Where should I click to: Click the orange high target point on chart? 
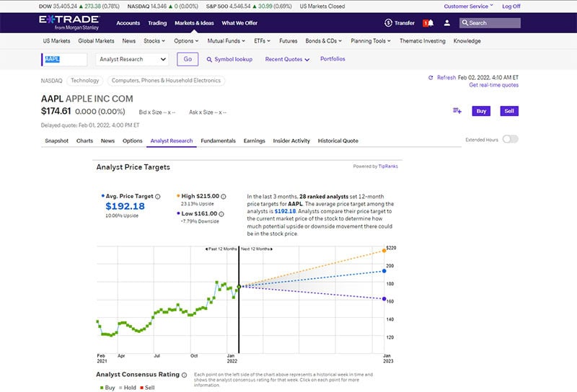384,251
